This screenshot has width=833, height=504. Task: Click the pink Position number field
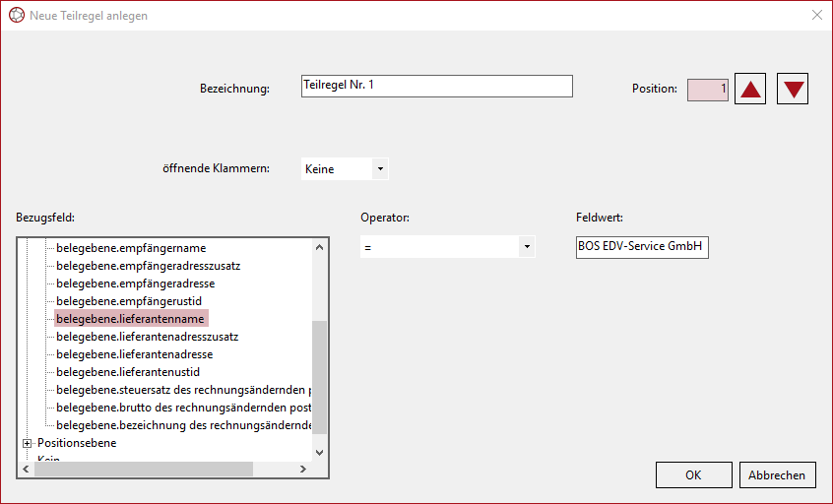(707, 89)
